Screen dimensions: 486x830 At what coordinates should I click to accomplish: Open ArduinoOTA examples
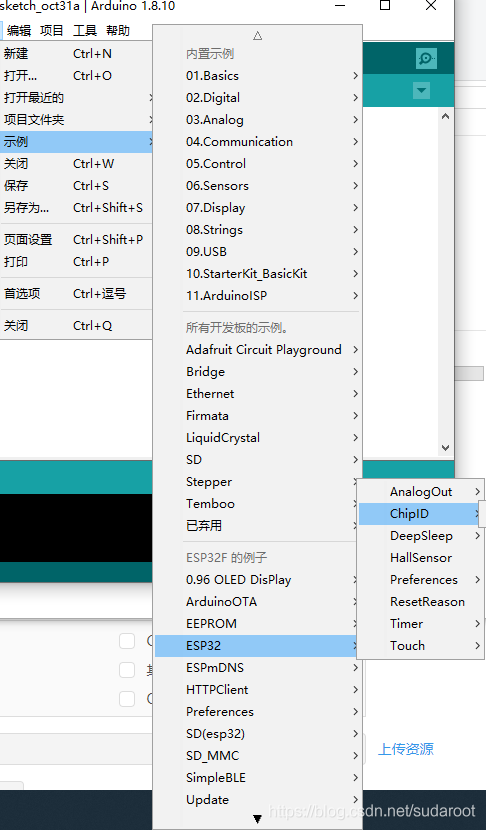coord(256,602)
